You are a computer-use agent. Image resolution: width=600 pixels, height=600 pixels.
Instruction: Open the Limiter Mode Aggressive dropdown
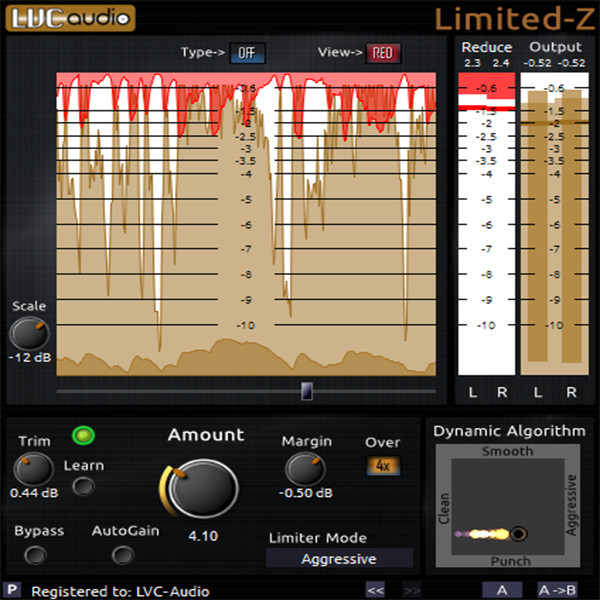[339, 559]
